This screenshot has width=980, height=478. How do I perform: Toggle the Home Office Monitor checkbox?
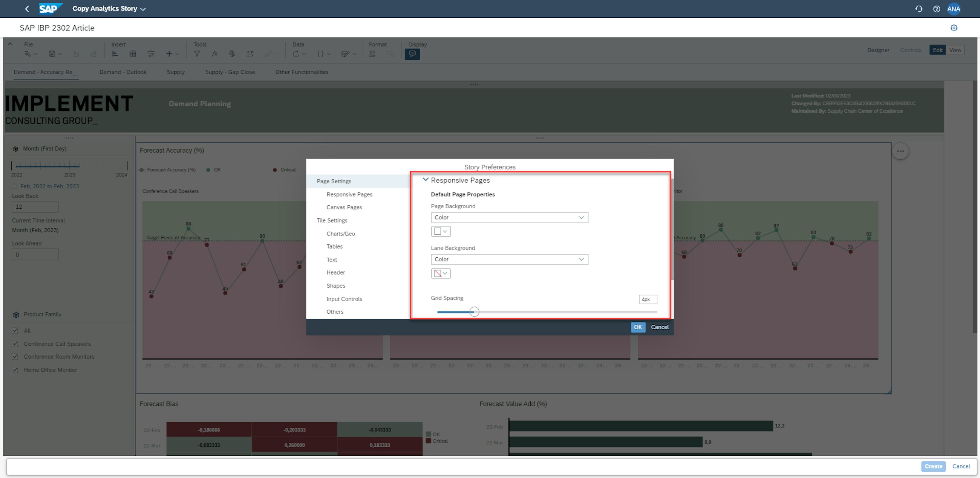pyautogui.click(x=15, y=370)
